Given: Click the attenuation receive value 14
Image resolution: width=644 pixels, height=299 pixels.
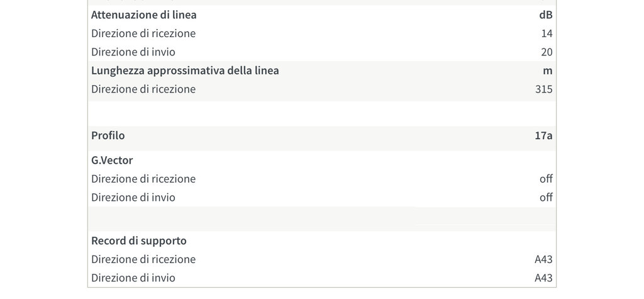Looking at the screenshot, I should pos(547,33).
